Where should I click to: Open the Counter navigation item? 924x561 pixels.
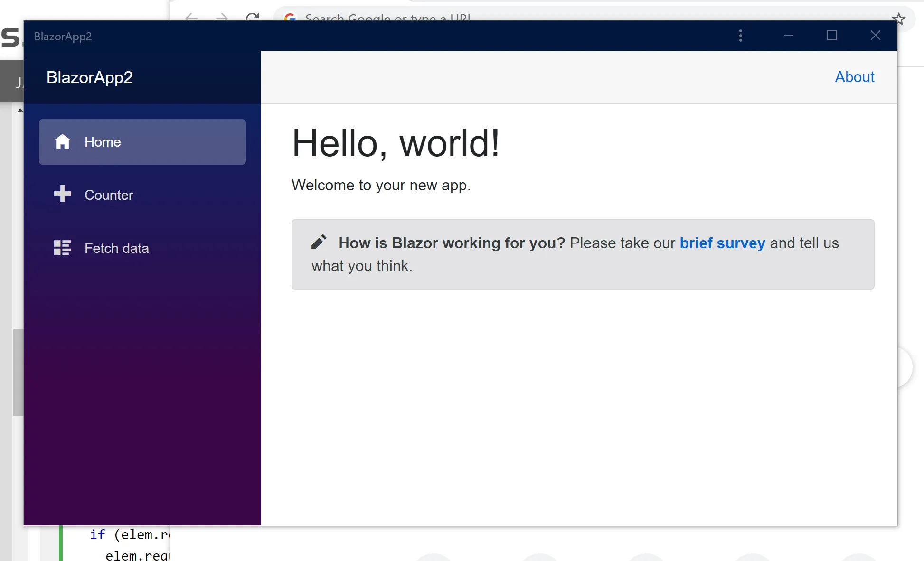point(109,195)
